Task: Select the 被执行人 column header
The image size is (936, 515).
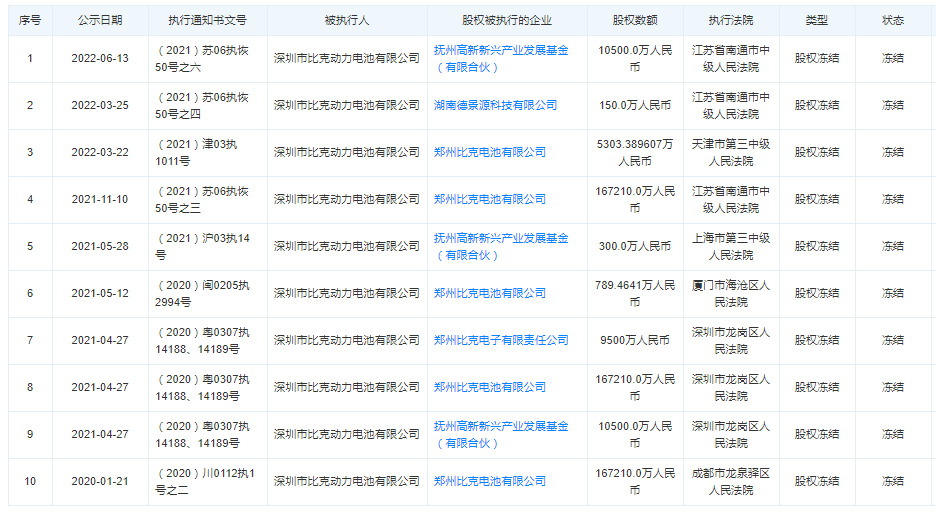Action: pos(347,20)
